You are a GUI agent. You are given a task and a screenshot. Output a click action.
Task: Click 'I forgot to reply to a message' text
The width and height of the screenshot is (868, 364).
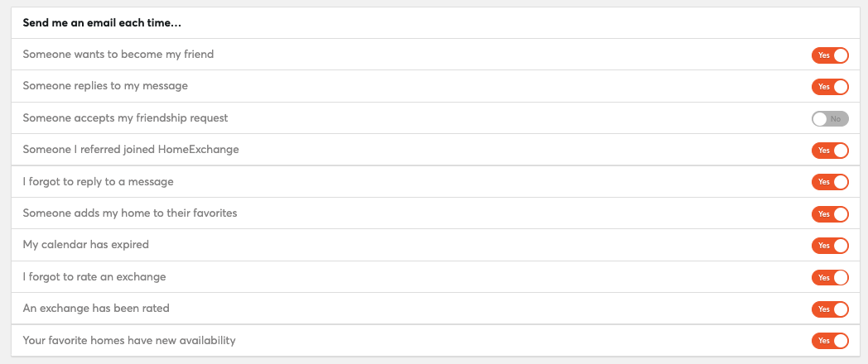(98, 181)
